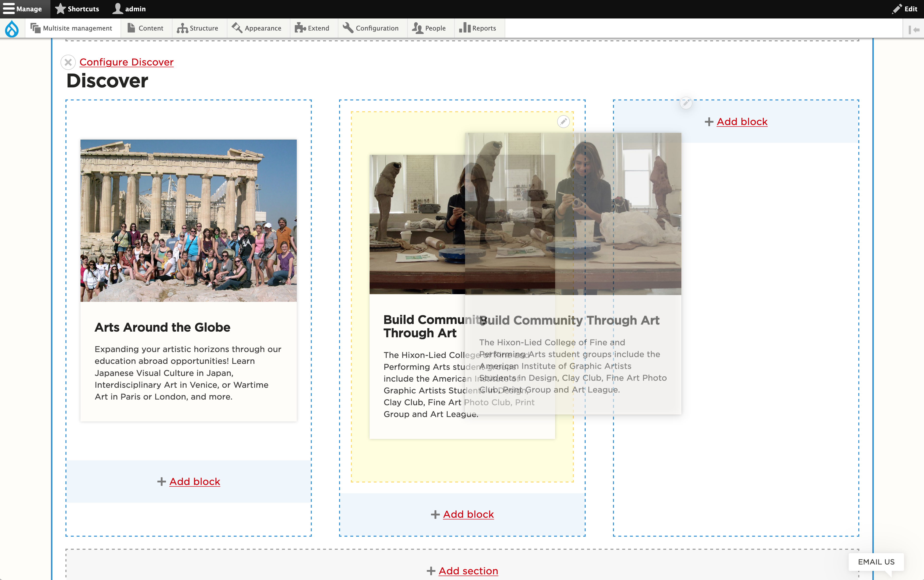Click the Drupal logo home icon
This screenshot has height=580, width=924.
click(12, 28)
